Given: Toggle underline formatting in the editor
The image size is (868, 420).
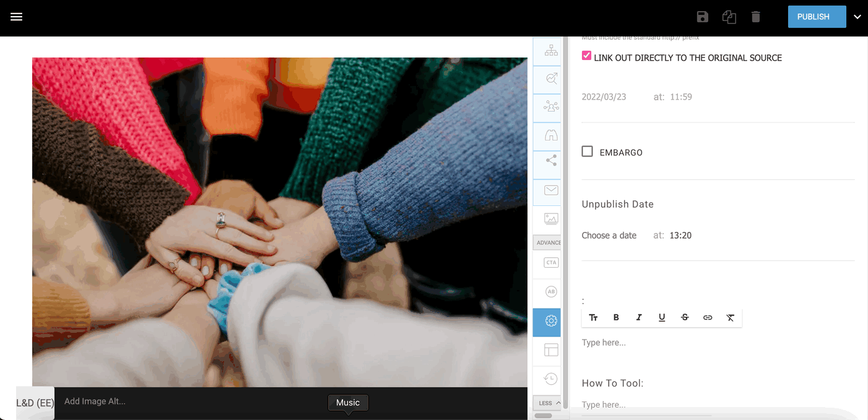Looking at the screenshot, I should coord(662,317).
